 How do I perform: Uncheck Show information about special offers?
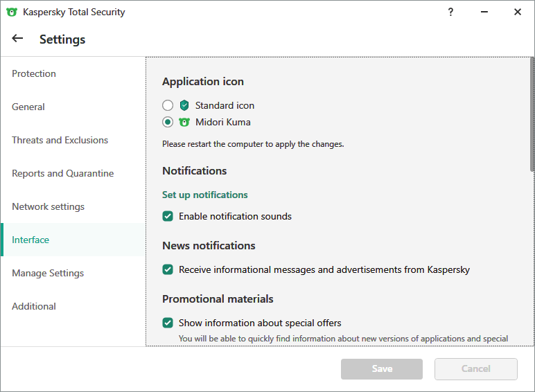pyautogui.click(x=168, y=323)
